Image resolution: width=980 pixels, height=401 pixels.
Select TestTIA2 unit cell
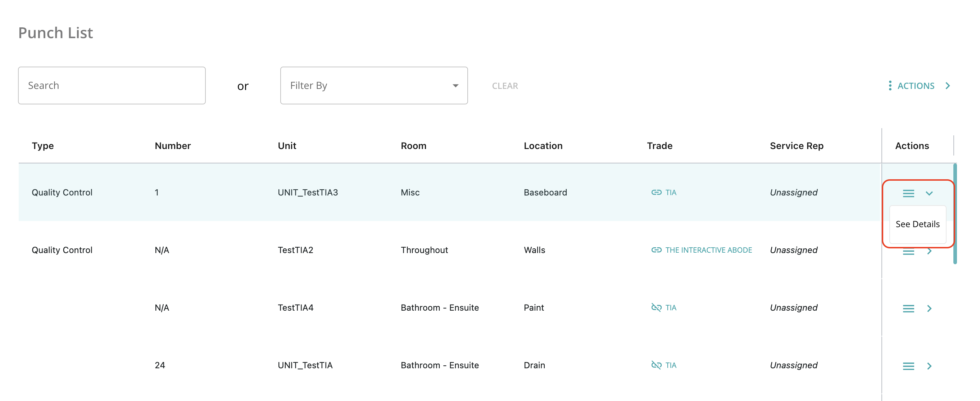point(295,250)
